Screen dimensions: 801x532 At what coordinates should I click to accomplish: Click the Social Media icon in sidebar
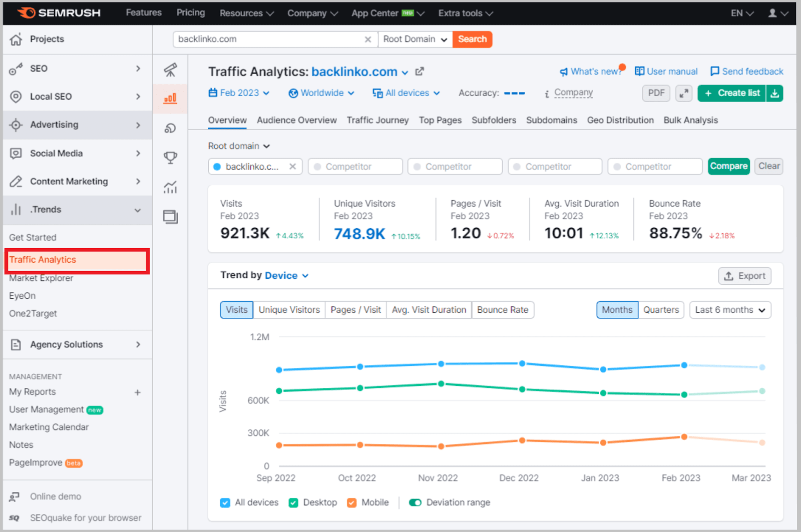(16, 153)
